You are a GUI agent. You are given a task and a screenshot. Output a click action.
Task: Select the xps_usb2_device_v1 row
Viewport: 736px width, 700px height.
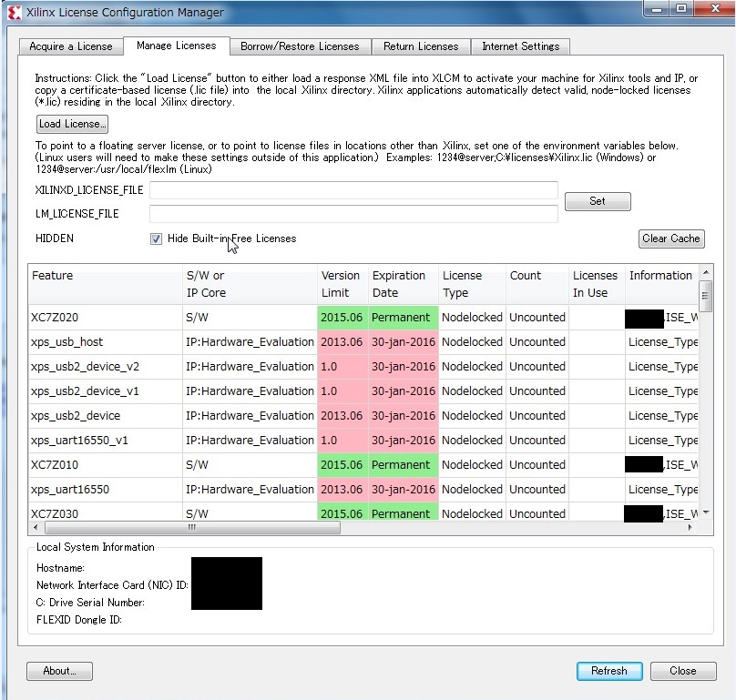[x=363, y=391]
